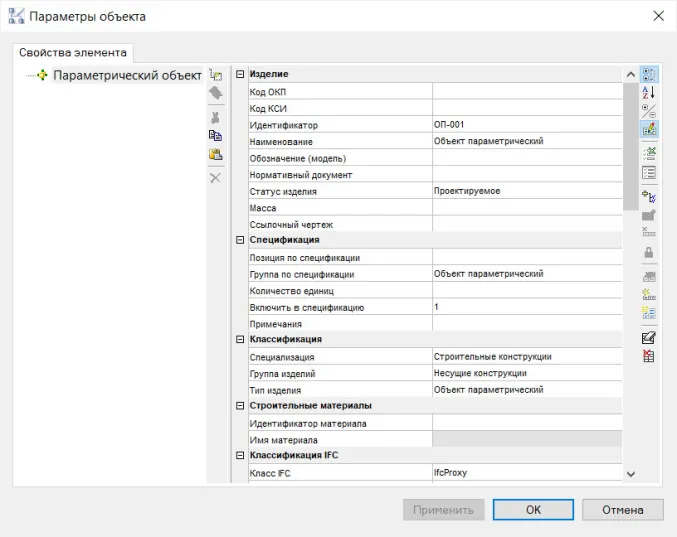
Task: Open the Свойства элемента tab
Action: (x=75, y=52)
